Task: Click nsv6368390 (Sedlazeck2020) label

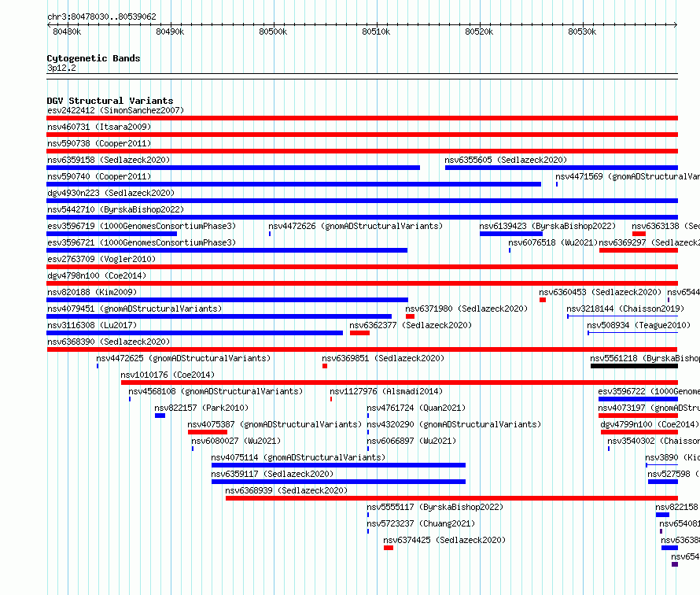Action: [109, 342]
